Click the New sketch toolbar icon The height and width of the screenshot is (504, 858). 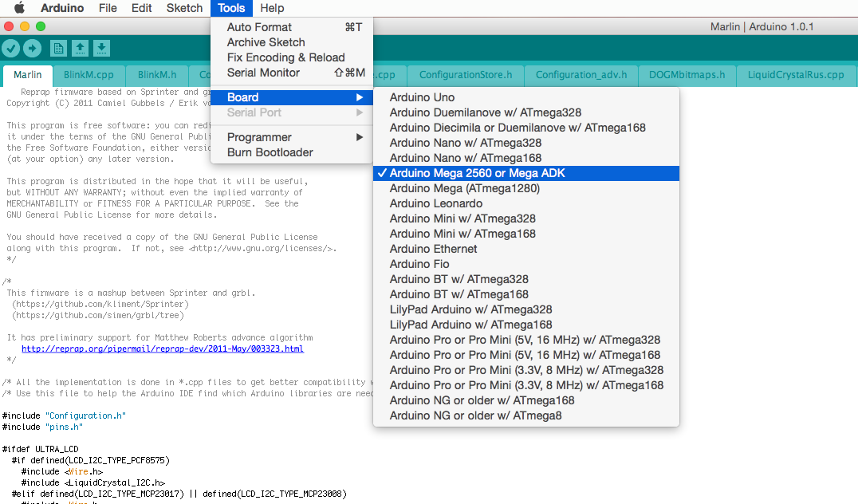[58, 49]
